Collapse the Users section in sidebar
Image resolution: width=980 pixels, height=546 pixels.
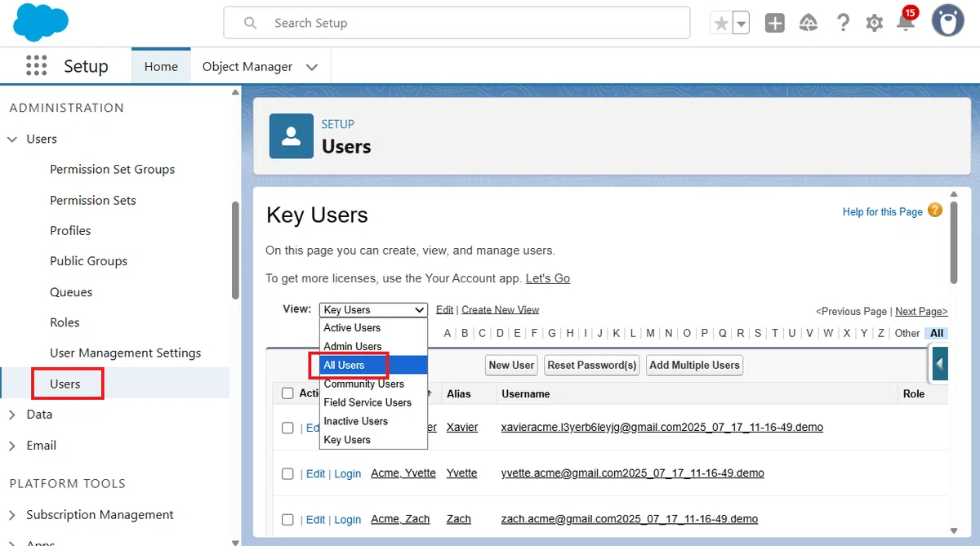[12, 140]
